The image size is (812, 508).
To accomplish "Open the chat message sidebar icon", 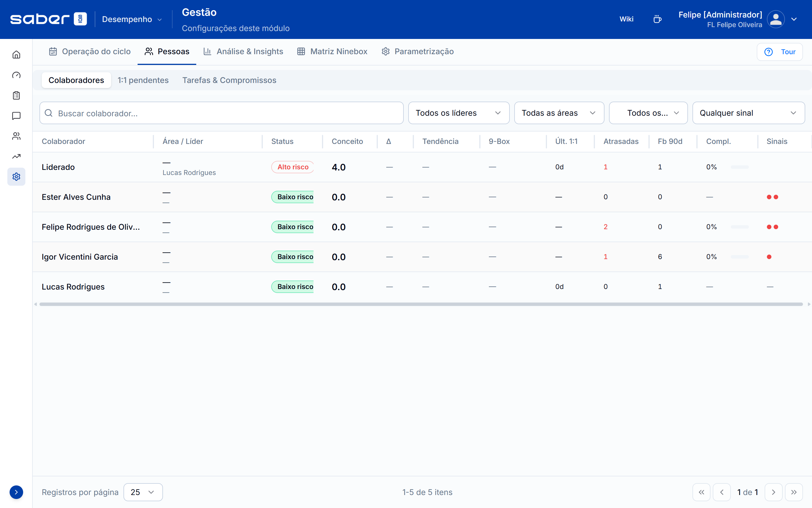I will click(16, 116).
